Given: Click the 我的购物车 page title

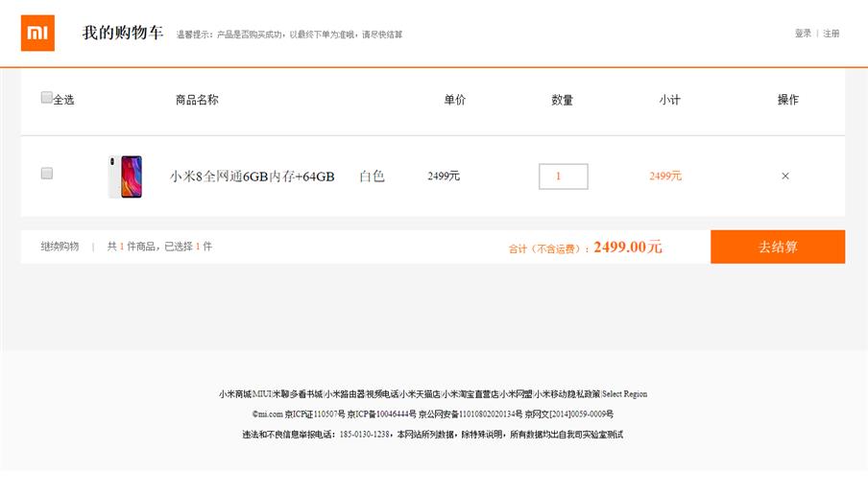Looking at the screenshot, I should tap(123, 33).
